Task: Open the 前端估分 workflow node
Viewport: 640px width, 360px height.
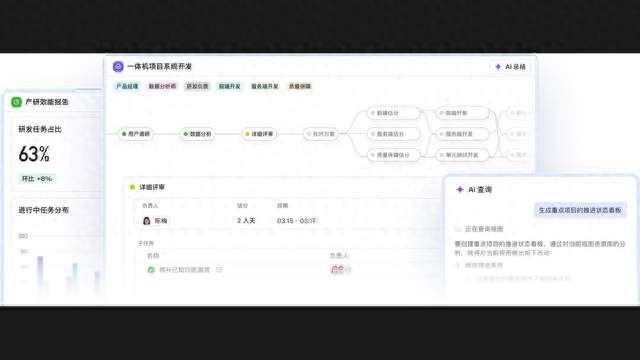Action: 393,113
